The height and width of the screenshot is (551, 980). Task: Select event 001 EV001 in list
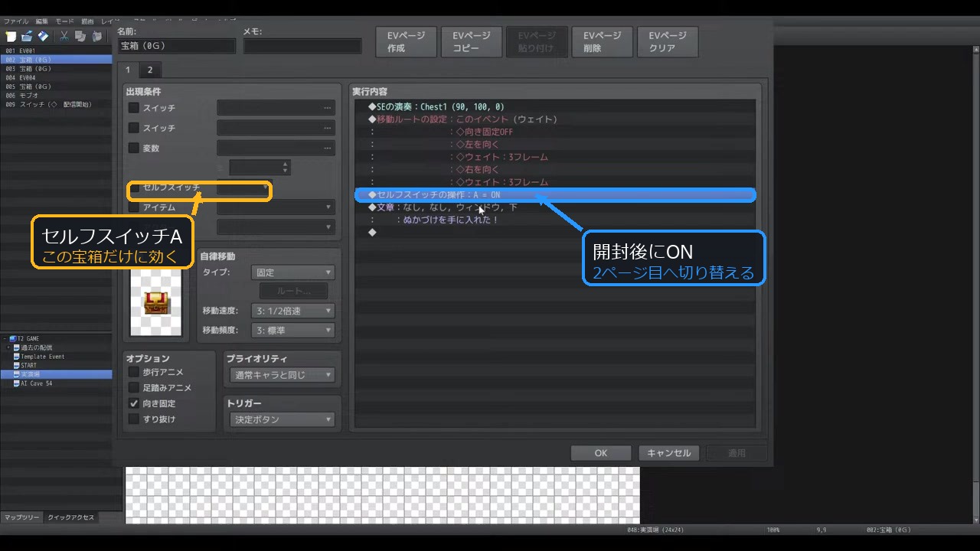pyautogui.click(x=56, y=51)
